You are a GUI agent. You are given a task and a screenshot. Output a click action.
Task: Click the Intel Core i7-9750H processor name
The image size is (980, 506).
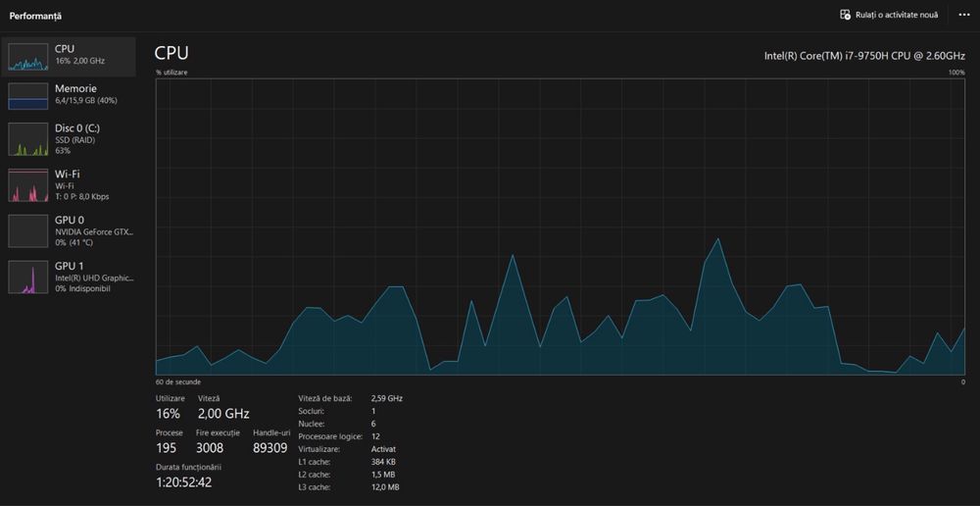tap(864, 56)
